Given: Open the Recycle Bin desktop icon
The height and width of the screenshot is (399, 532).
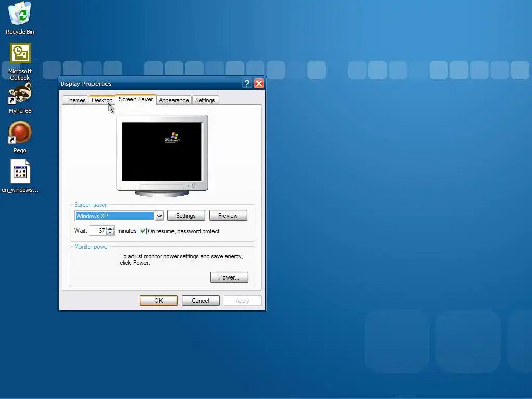Looking at the screenshot, I should pyautogui.click(x=20, y=18).
